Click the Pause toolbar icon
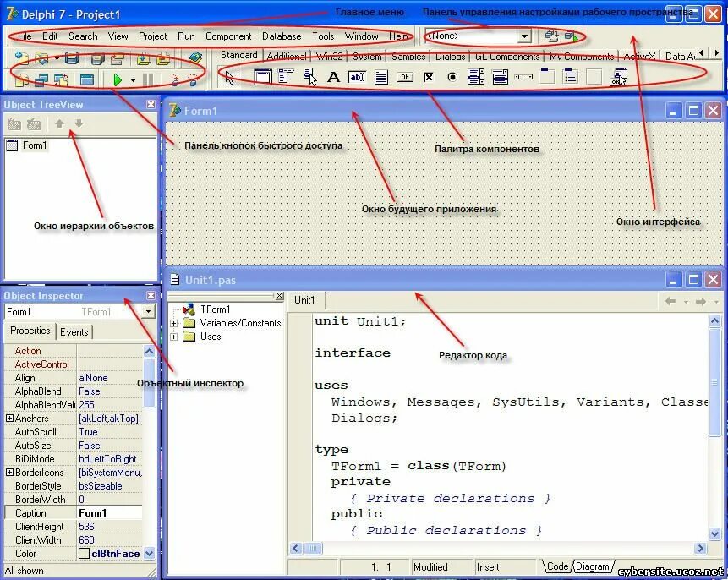The height and width of the screenshot is (580, 728). click(148, 79)
